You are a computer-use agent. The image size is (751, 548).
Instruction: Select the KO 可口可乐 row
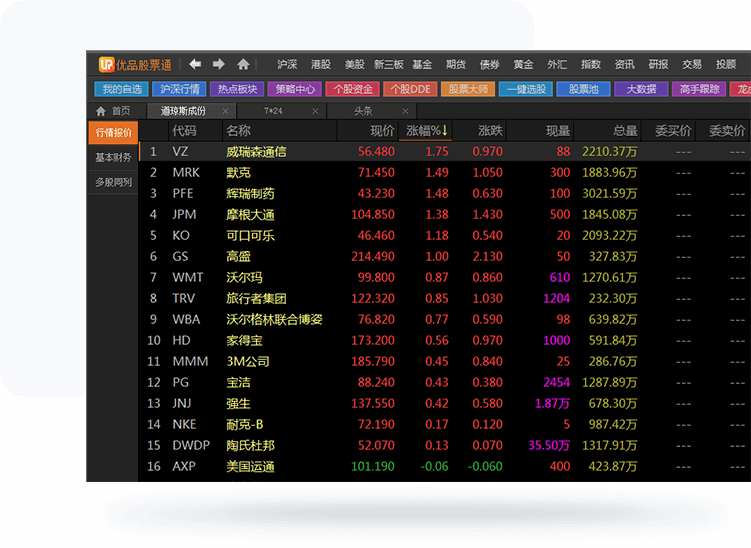(444, 236)
